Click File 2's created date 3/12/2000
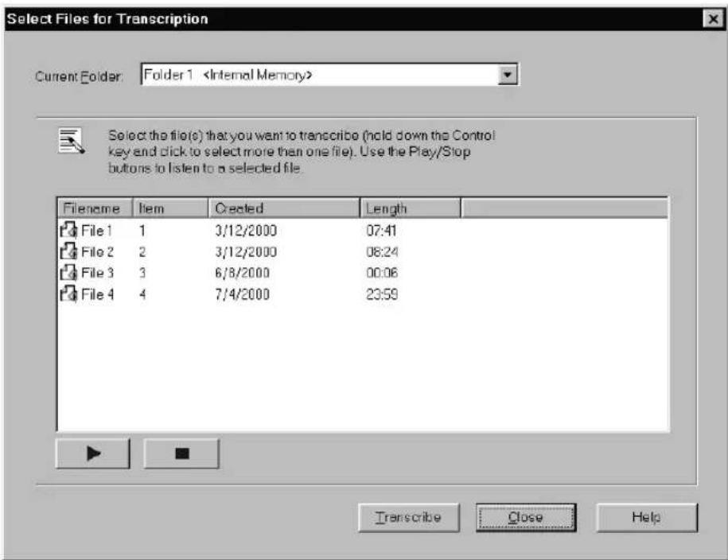The width and height of the screenshot is (728, 560). tap(246, 251)
